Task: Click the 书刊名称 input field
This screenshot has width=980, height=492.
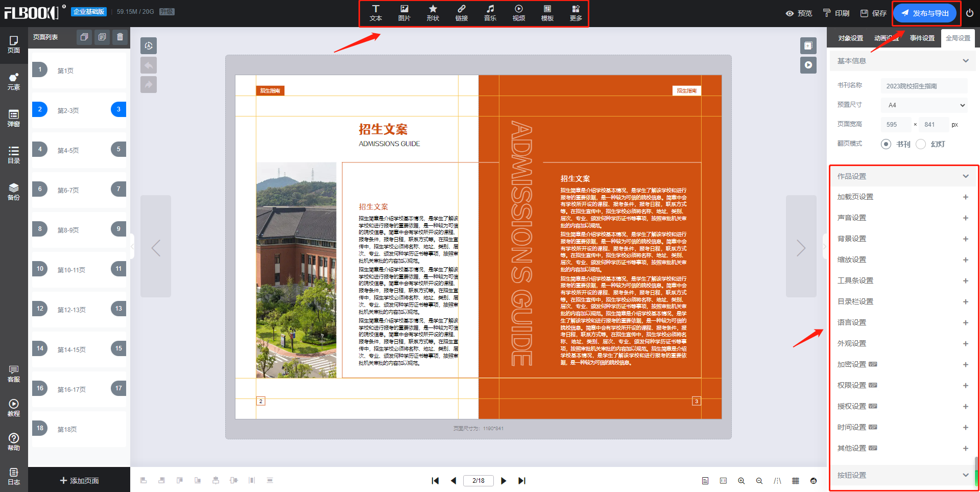Action: tap(924, 86)
